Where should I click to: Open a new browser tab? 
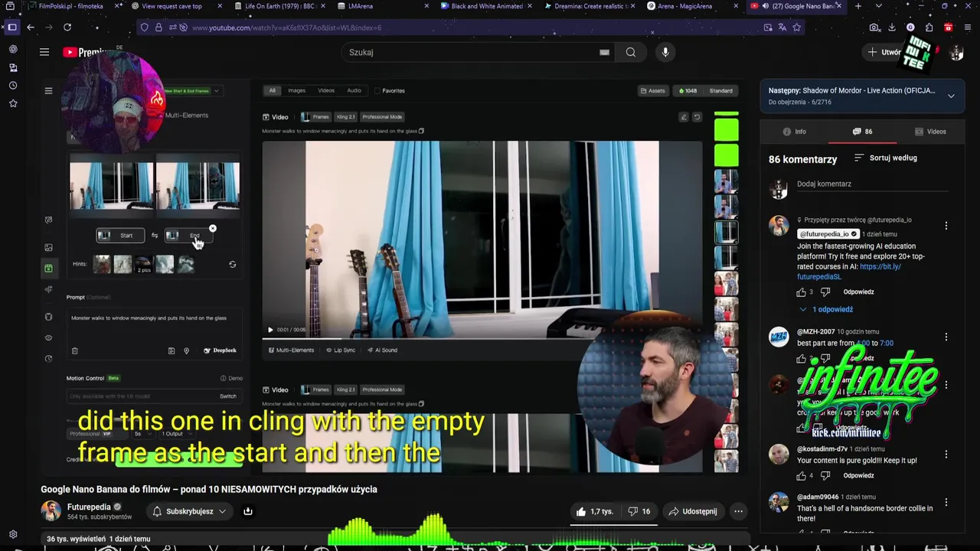[857, 6]
